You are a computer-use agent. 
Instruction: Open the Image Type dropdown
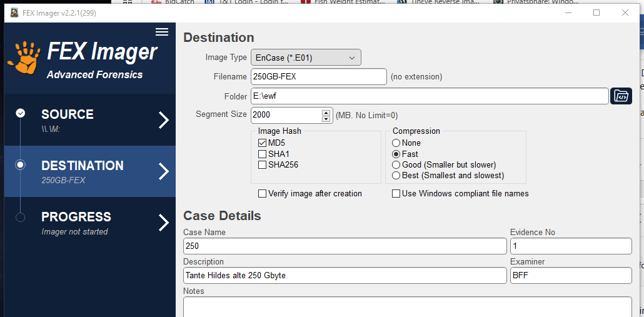coord(306,58)
